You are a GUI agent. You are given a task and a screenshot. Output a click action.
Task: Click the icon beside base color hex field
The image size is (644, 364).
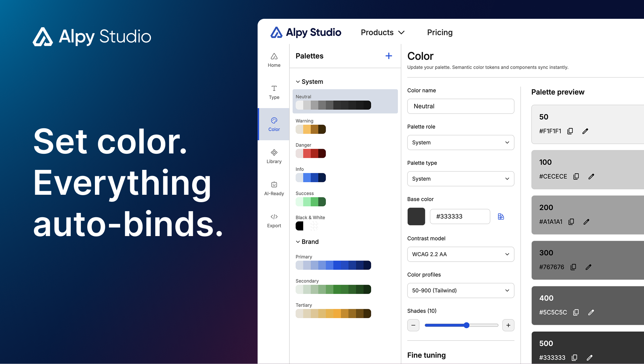[501, 217]
